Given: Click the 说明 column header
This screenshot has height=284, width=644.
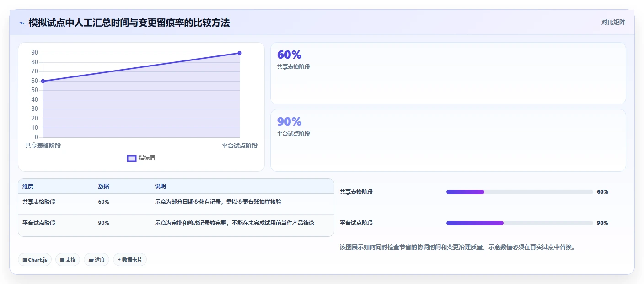Looking at the screenshot, I should 161,186.
